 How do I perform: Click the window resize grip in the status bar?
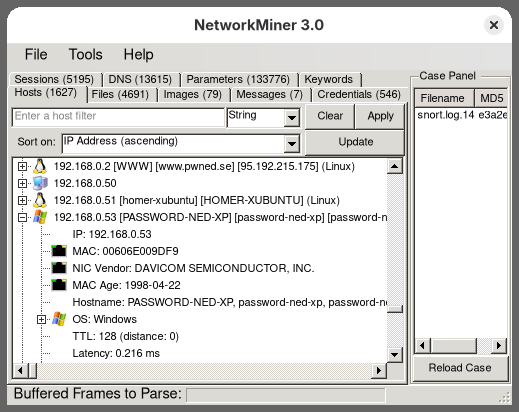(x=505, y=397)
